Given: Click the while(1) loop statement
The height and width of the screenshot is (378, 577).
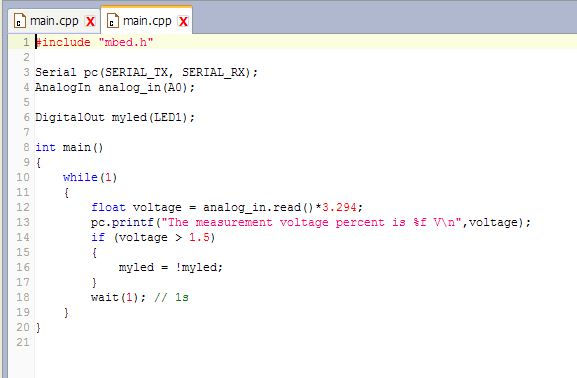Looking at the screenshot, I should click(90, 177).
